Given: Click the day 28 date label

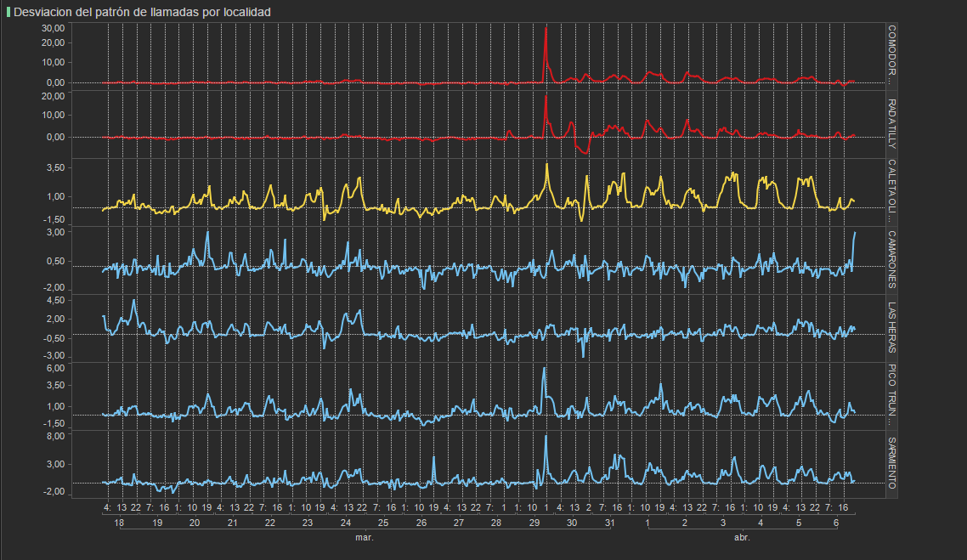Looking at the screenshot, I should (x=496, y=523).
